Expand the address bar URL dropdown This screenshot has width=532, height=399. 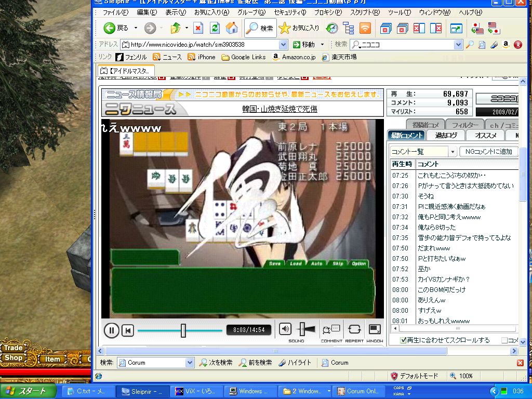click(x=283, y=45)
